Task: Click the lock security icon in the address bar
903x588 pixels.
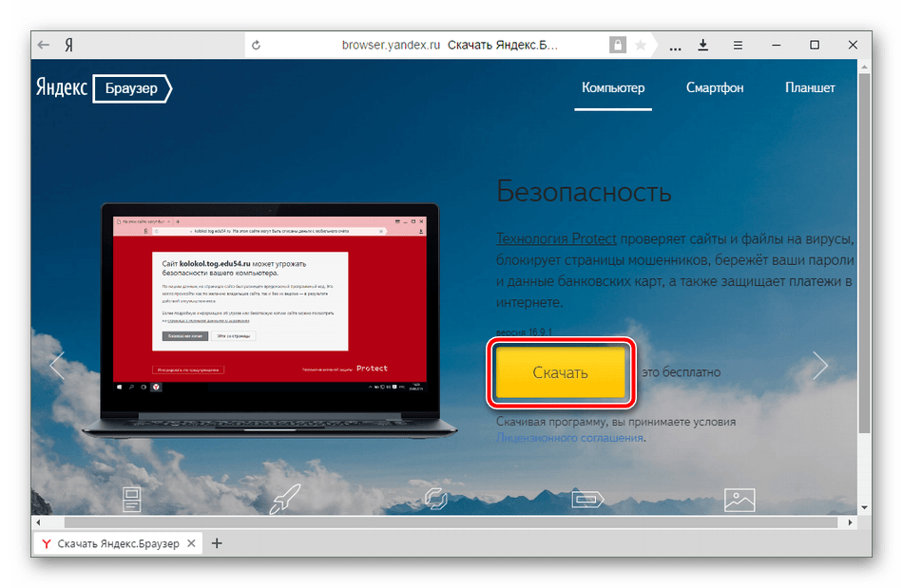Action: coord(617,45)
